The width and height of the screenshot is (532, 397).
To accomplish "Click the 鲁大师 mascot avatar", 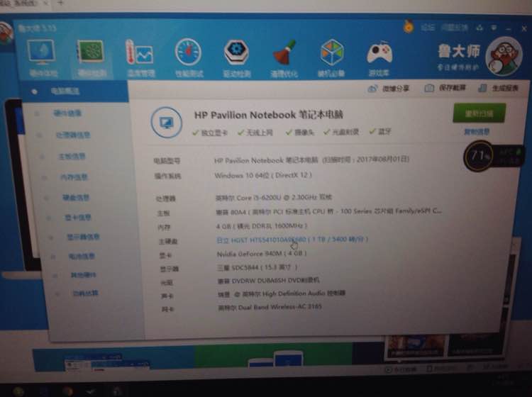I will 504,57.
